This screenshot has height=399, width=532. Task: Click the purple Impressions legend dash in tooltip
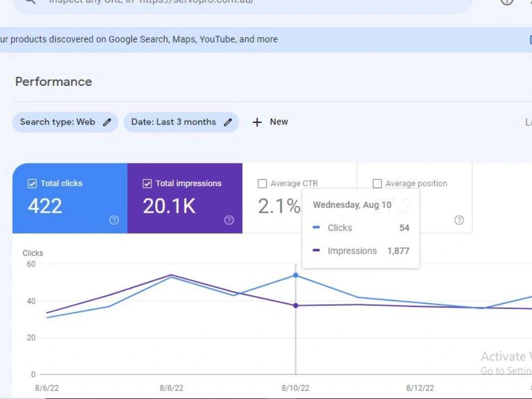[x=316, y=251]
